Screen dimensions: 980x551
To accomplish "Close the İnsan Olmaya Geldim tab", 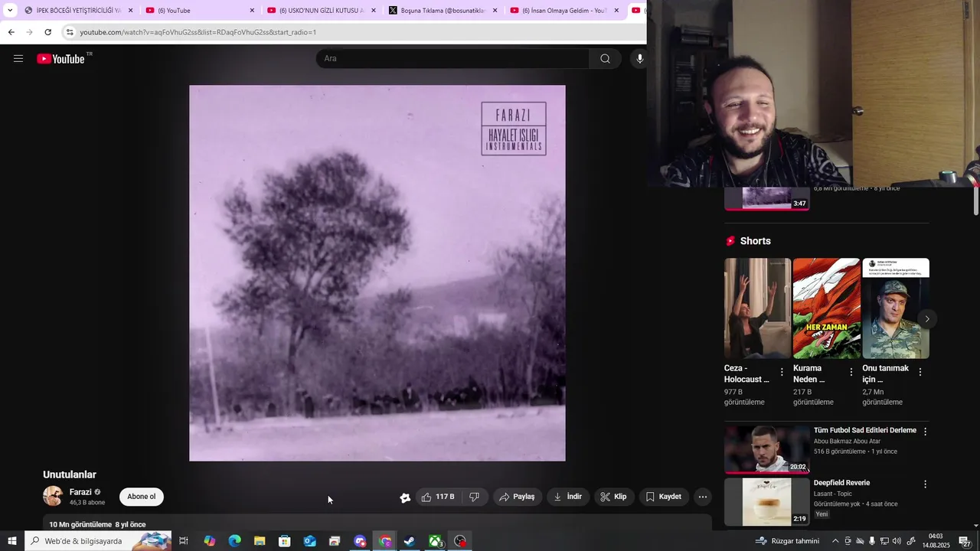I will tap(616, 11).
